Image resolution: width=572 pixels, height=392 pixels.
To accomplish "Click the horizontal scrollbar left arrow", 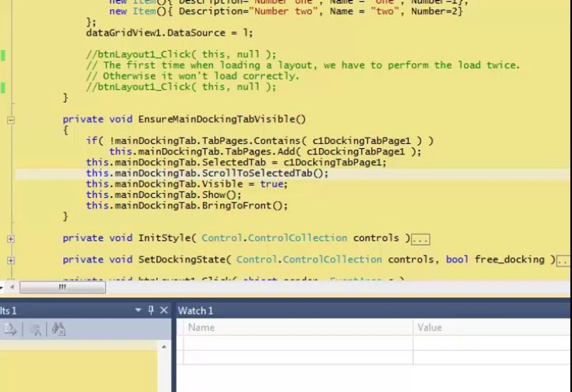I will tap(12, 287).
